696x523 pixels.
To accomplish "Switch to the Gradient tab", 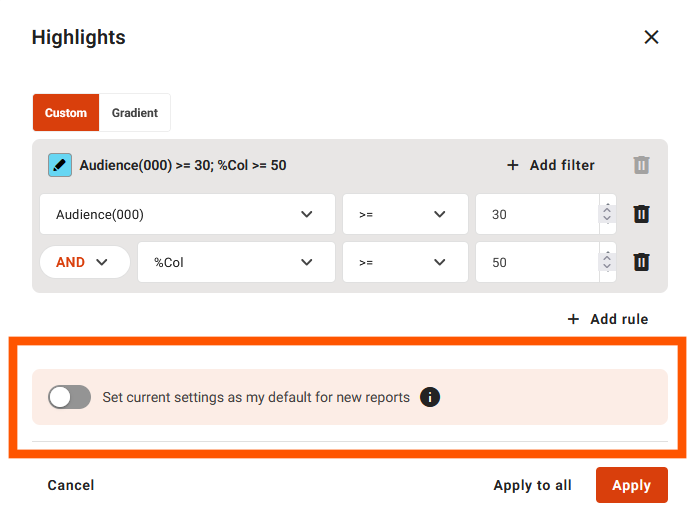I will (x=135, y=113).
